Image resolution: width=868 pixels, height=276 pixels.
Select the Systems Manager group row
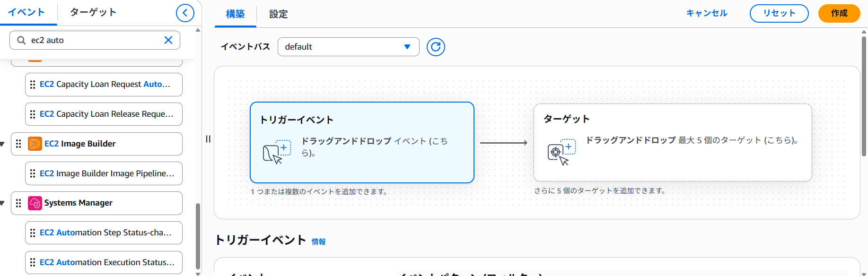pyautogui.click(x=96, y=203)
